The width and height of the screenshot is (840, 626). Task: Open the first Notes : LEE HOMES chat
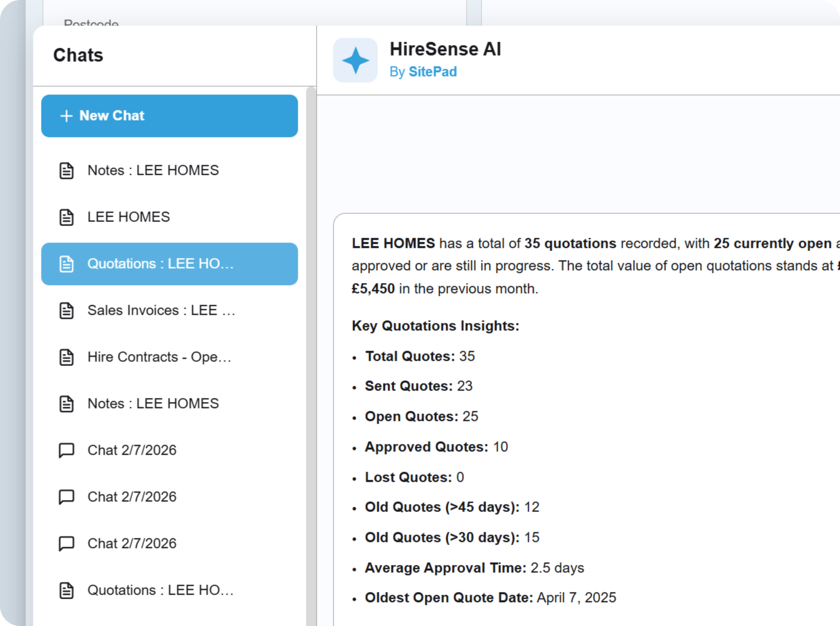153,170
